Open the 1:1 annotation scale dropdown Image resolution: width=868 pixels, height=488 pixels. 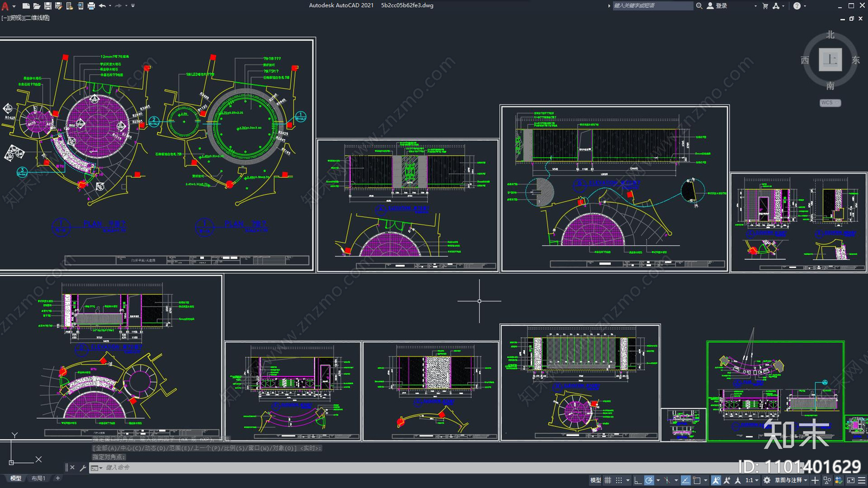pos(751,480)
